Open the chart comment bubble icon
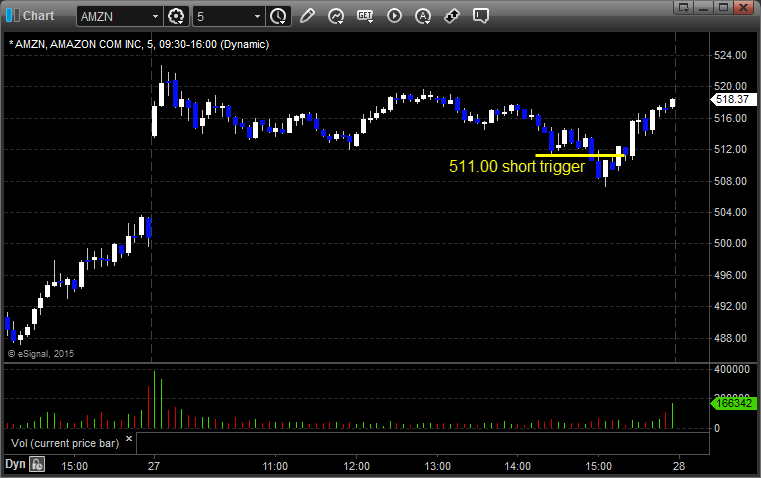 pos(480,16)
